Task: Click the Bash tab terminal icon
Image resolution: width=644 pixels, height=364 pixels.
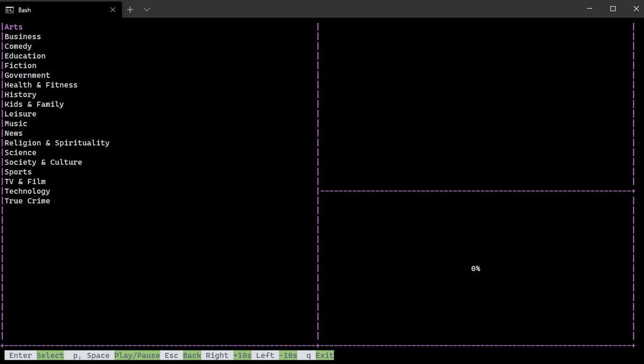Action: [10, 10]
